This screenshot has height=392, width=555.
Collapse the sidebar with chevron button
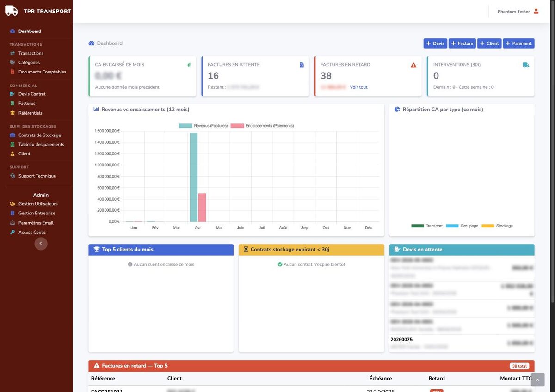point(41,244)
